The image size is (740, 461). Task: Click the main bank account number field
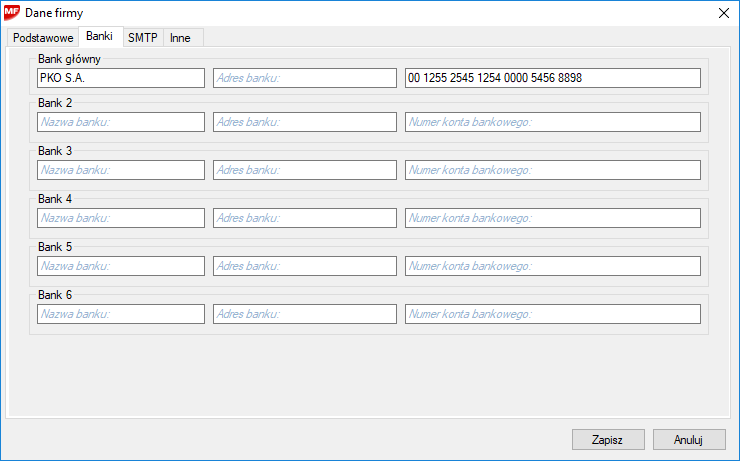[x=552, y=78]
